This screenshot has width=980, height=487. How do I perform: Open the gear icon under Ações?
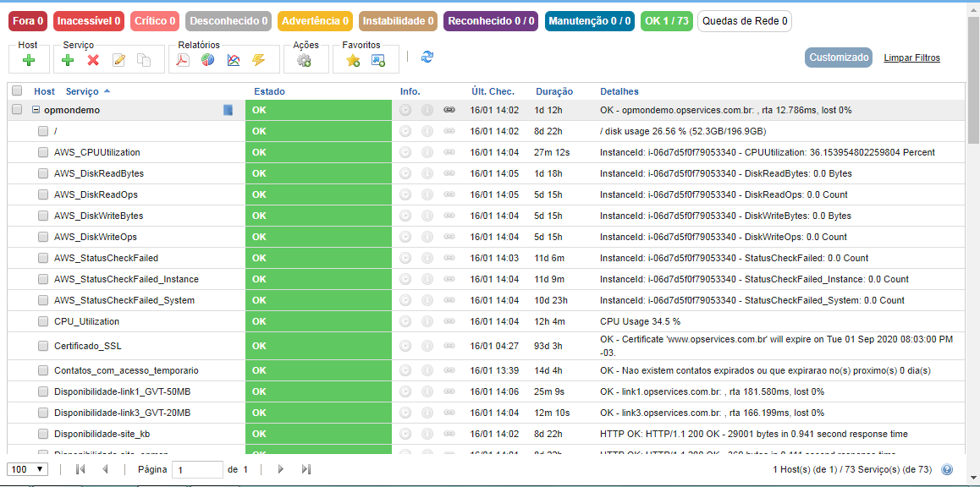point(305,60)
